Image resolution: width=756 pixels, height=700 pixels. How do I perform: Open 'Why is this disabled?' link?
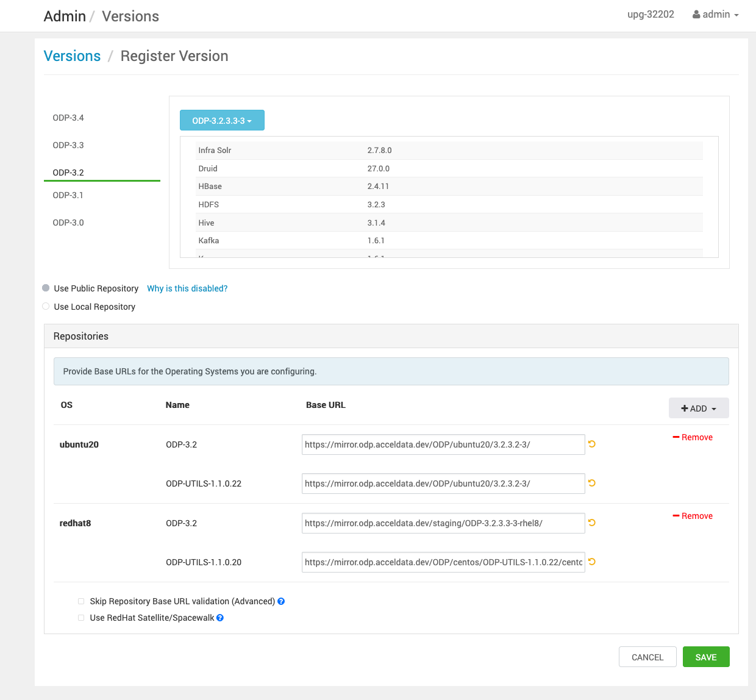click(187, 288)
